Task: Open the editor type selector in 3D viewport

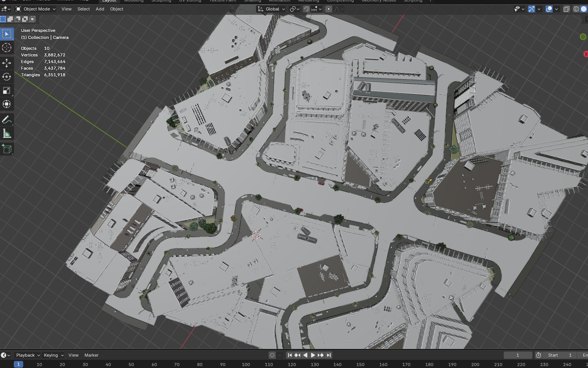Action: pyautogui.click(x=6, y=9)
